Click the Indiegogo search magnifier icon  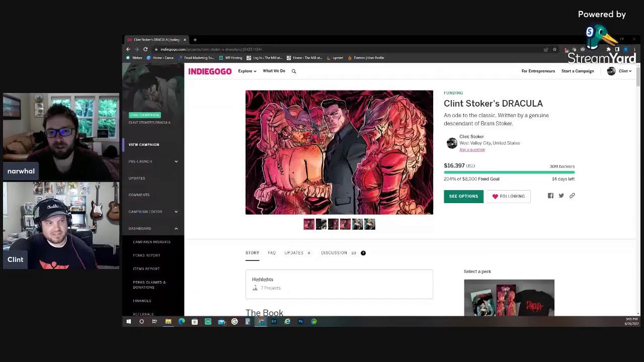[x=294, y=71]
